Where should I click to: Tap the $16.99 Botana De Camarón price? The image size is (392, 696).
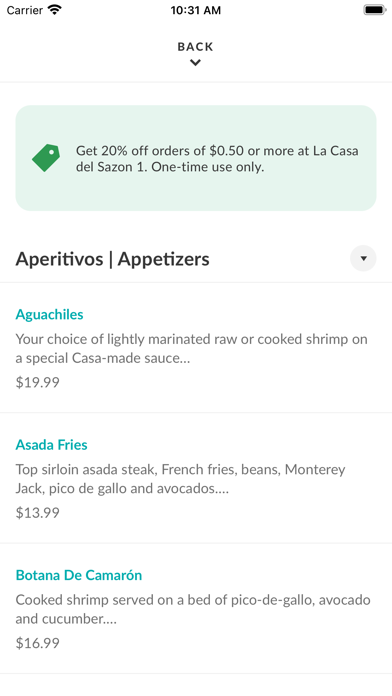37,643
